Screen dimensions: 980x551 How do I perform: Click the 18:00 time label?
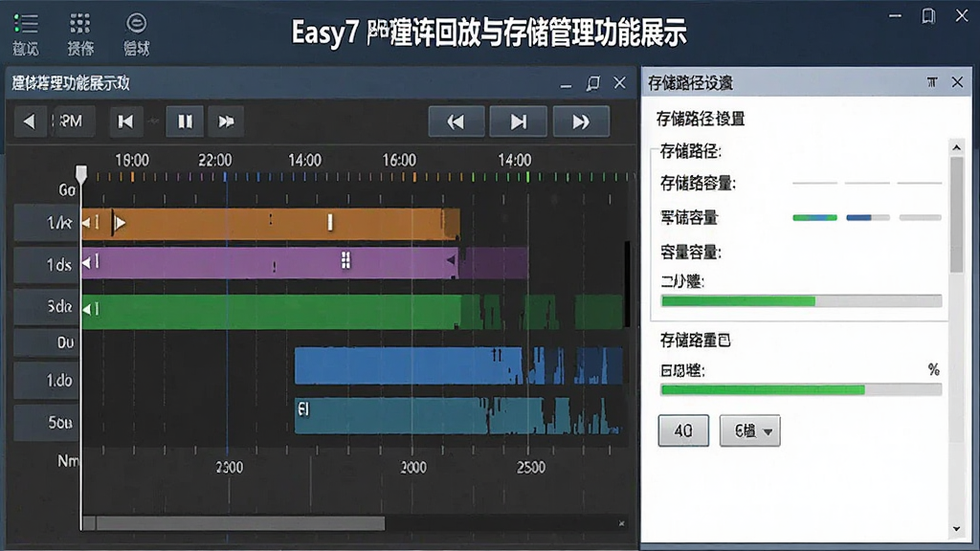point(132,161)
